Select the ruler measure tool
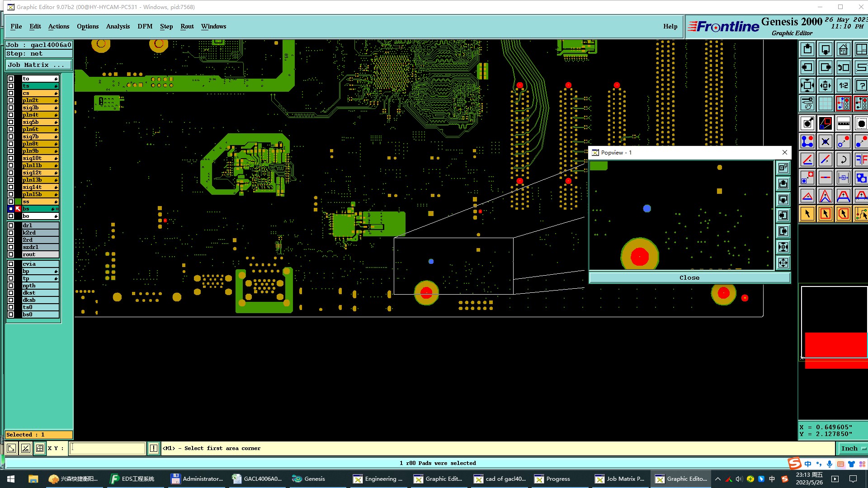 pyautogui.click(x=843, y=123)
